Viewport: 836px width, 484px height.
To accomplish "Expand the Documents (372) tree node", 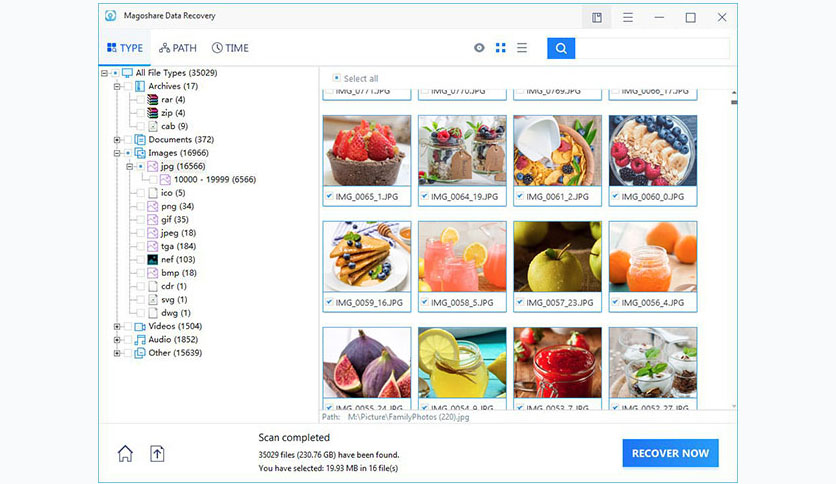I will coord(117,140).
